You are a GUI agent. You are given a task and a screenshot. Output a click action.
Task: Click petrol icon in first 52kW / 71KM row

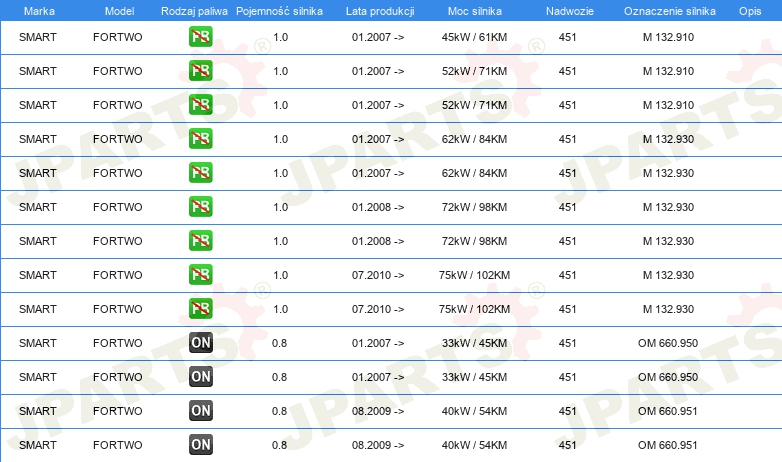pos(200,71)
